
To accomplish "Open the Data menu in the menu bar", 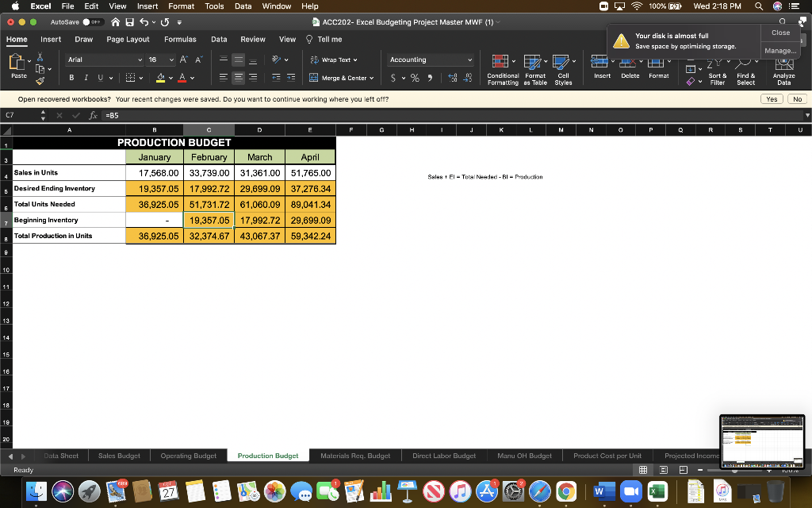I will click(243, 5).
